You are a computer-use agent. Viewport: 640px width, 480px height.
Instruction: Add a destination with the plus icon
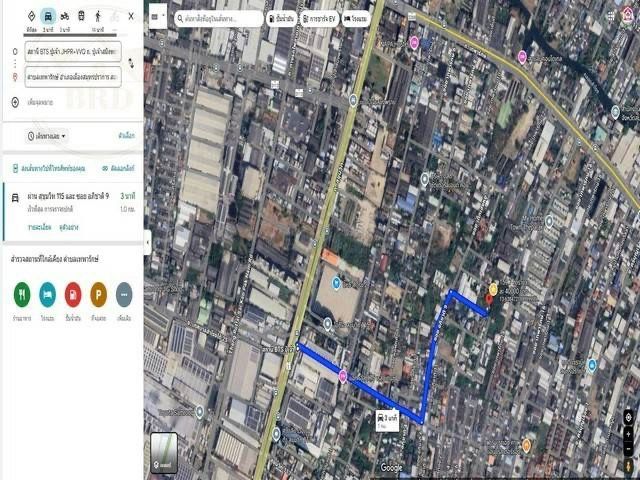[x=15, y=102]
